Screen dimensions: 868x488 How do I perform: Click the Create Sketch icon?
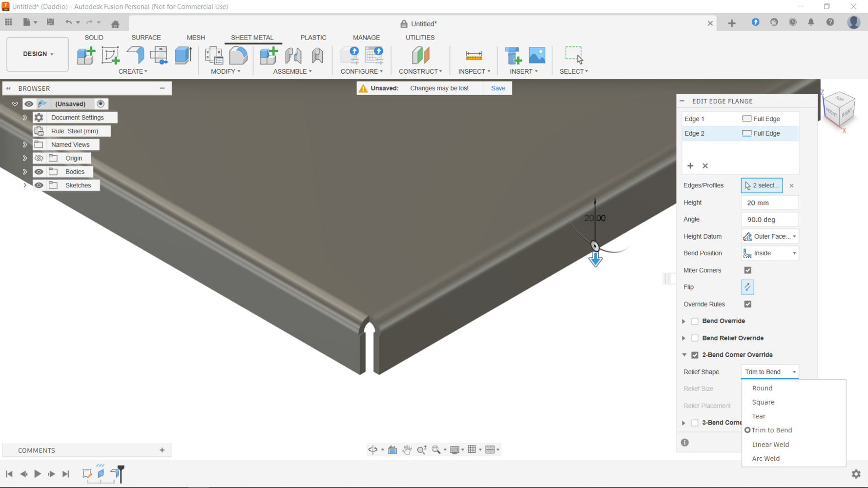click(x=110, y=56)
